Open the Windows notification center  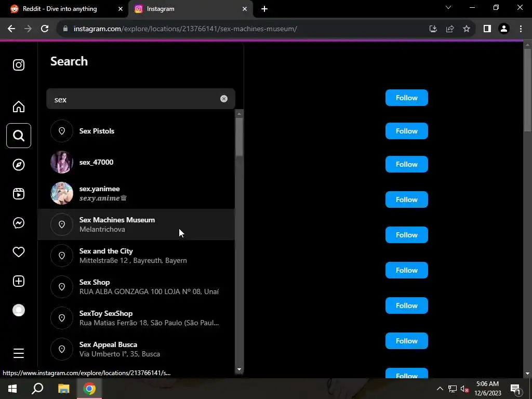515,389
